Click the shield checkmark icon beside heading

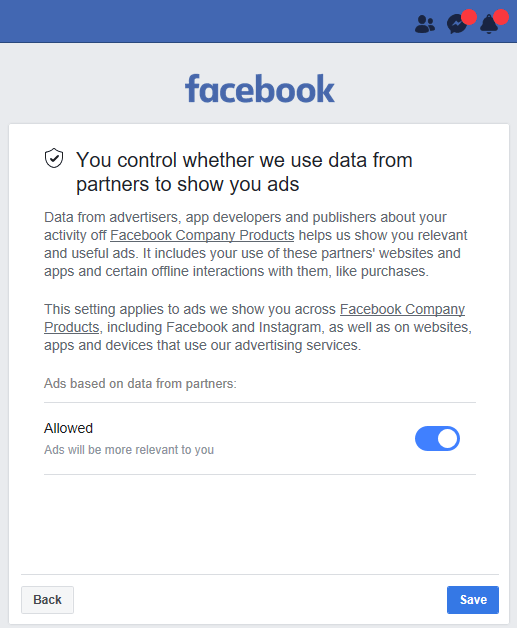click(54, 158)
